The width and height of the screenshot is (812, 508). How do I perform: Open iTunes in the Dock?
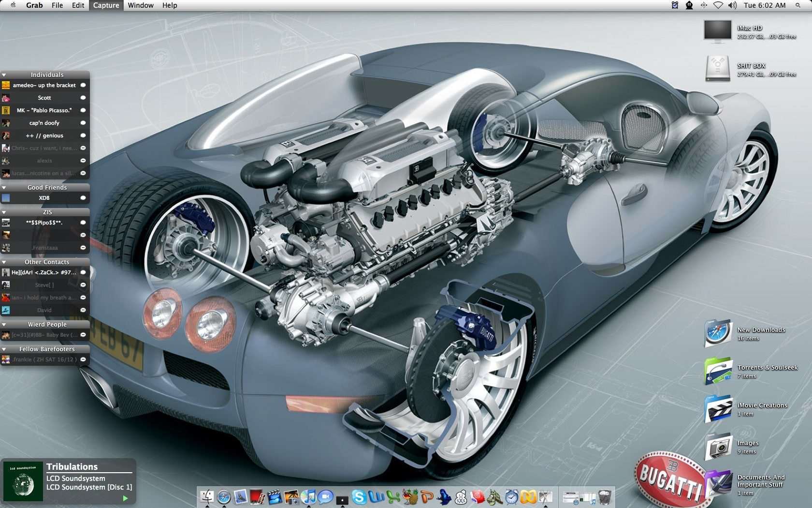tap(308, 496)
